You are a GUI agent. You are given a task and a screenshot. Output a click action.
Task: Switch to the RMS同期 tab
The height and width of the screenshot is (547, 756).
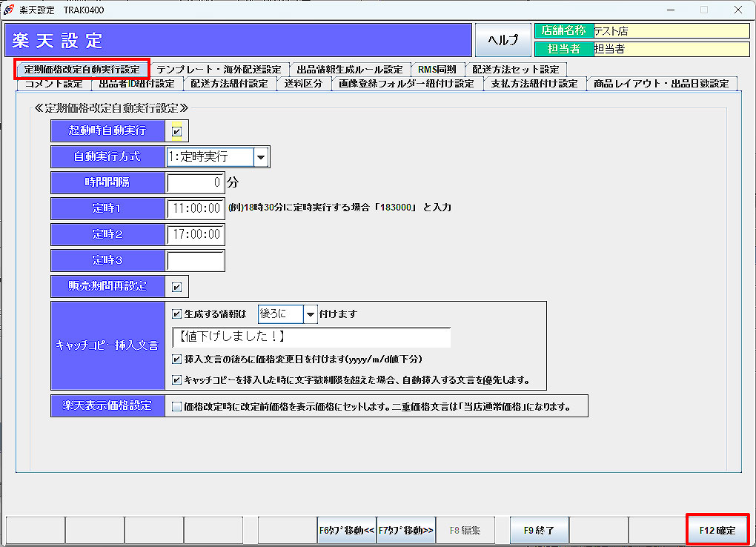437,69
